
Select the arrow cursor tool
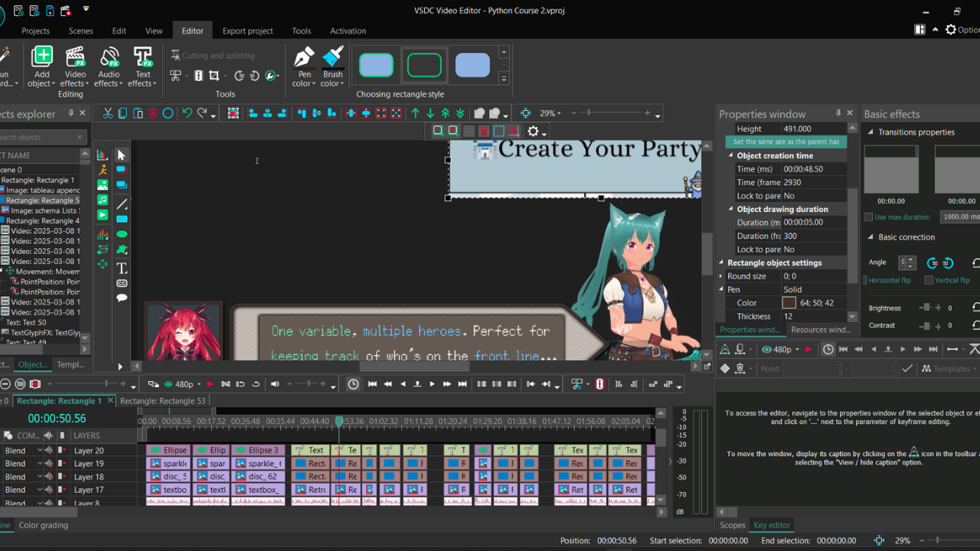(122, 155)
